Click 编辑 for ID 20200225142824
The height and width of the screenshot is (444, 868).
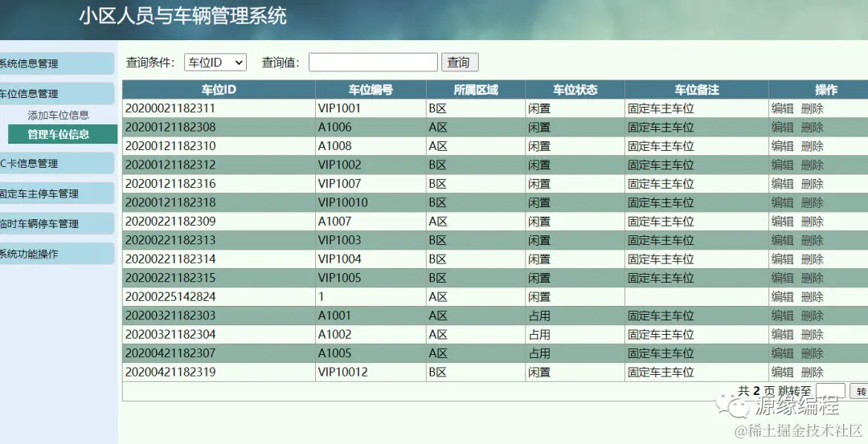point(782,296)
